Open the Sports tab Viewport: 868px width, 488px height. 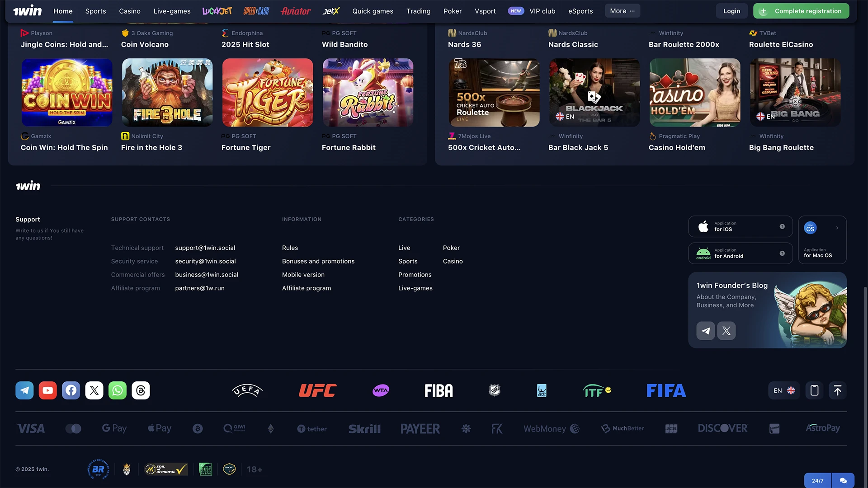coord(95,11)
